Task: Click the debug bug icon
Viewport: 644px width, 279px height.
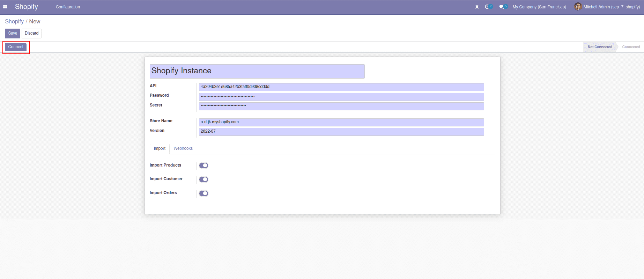Action: (x=477, y=7)
